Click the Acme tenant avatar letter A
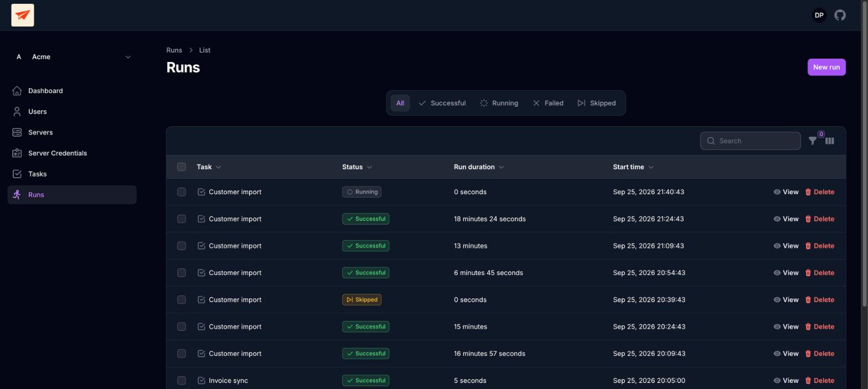 pyautogui.click(x=19, y=57)
